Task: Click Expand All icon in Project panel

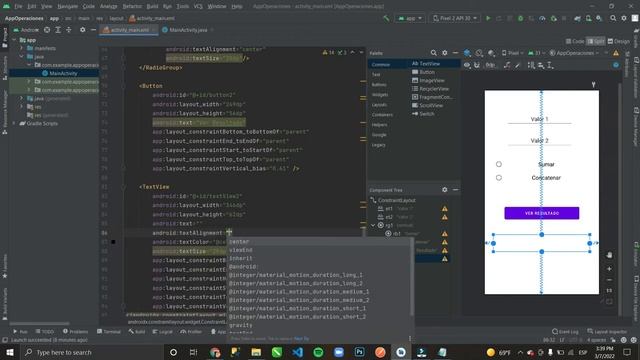Action: [58, 30]
